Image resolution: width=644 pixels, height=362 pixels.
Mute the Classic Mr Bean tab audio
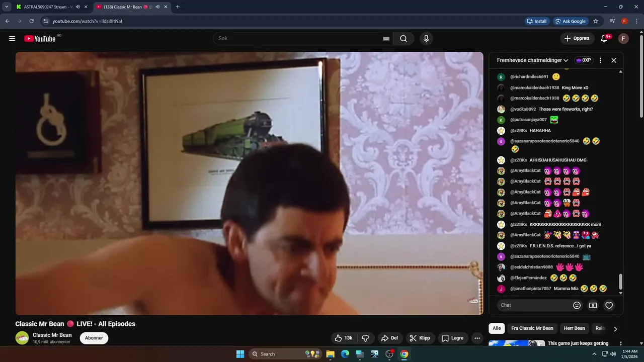(x=157, y=7)
